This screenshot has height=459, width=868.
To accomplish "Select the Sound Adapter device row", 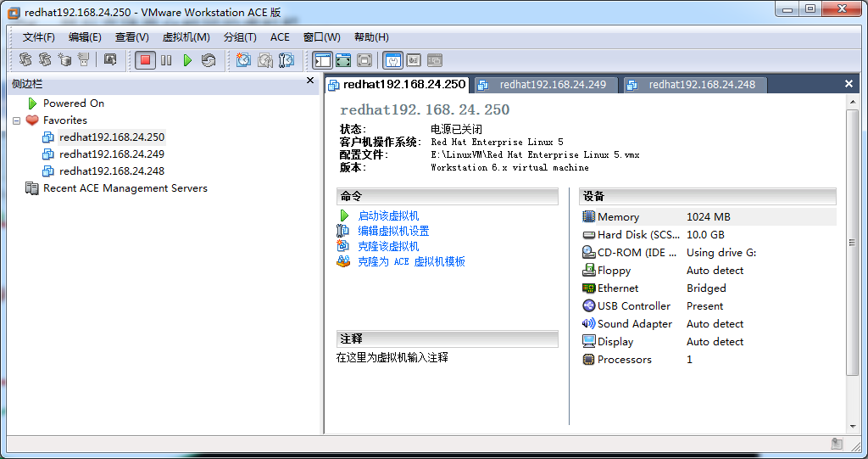I will coord(708,323).
